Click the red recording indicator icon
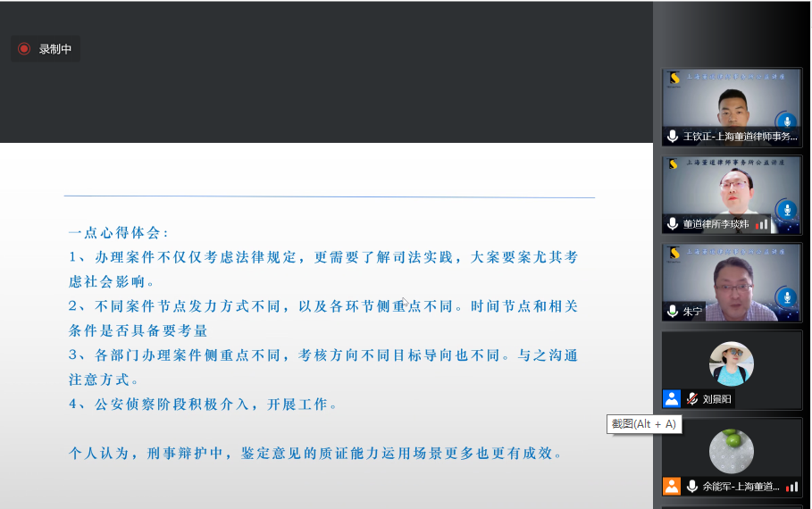 pyautogui.click(x=24, y=49)
